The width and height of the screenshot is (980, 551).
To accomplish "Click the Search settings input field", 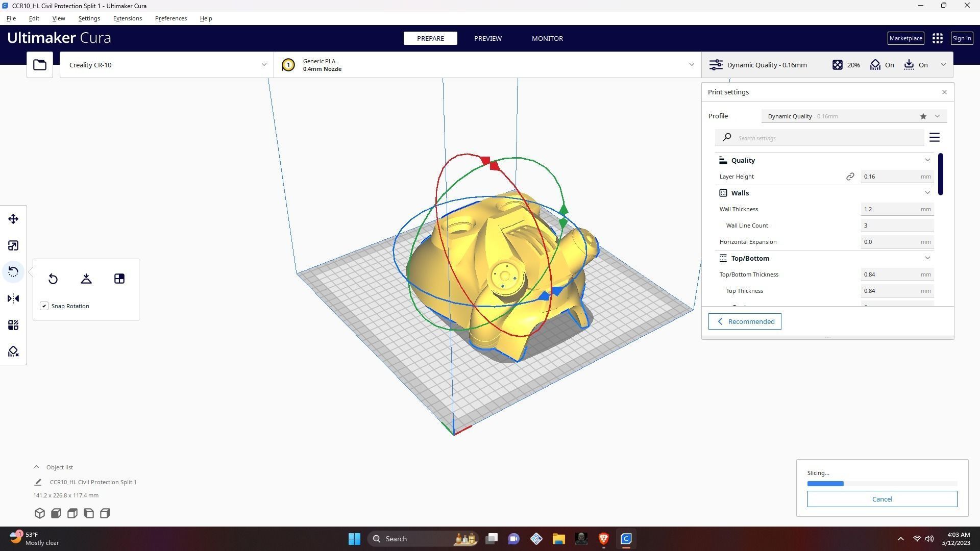I will click(827, 138).
